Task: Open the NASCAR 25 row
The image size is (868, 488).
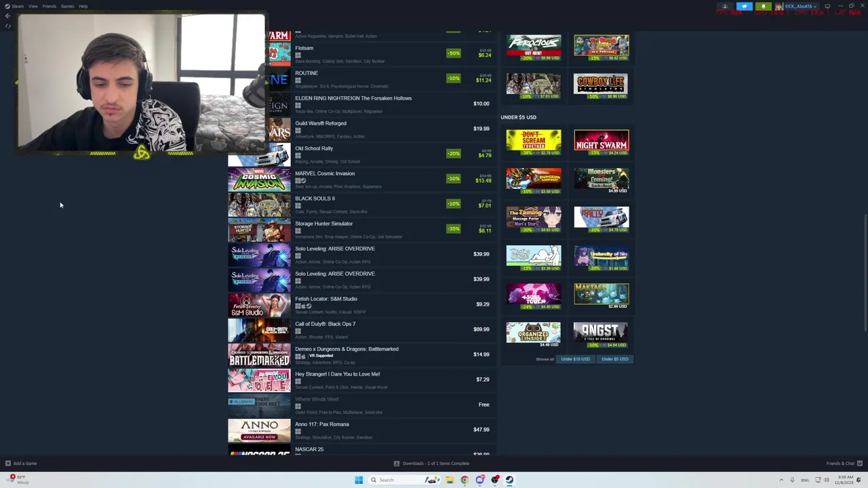Action: click(361, 449)
